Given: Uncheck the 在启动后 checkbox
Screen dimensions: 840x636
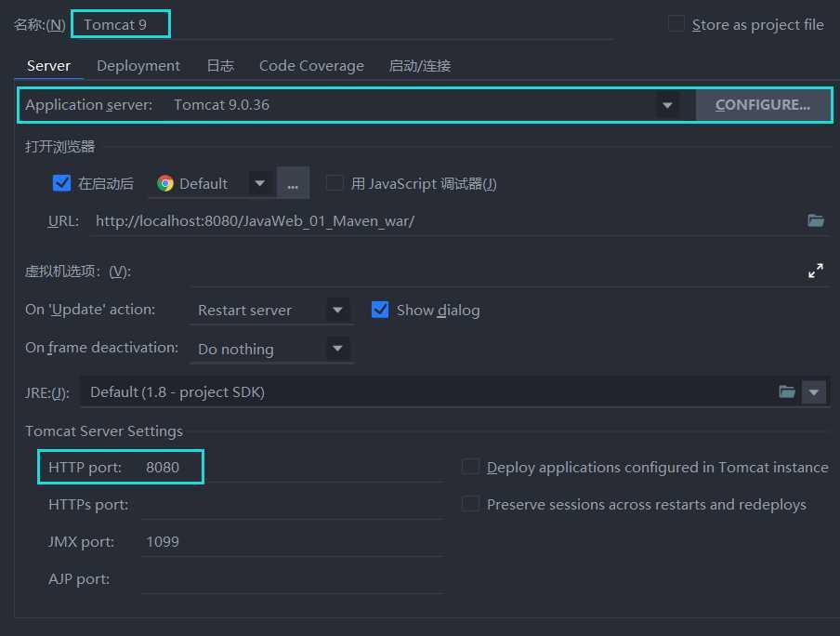Looking at the screenshot, I should point(62,183).
